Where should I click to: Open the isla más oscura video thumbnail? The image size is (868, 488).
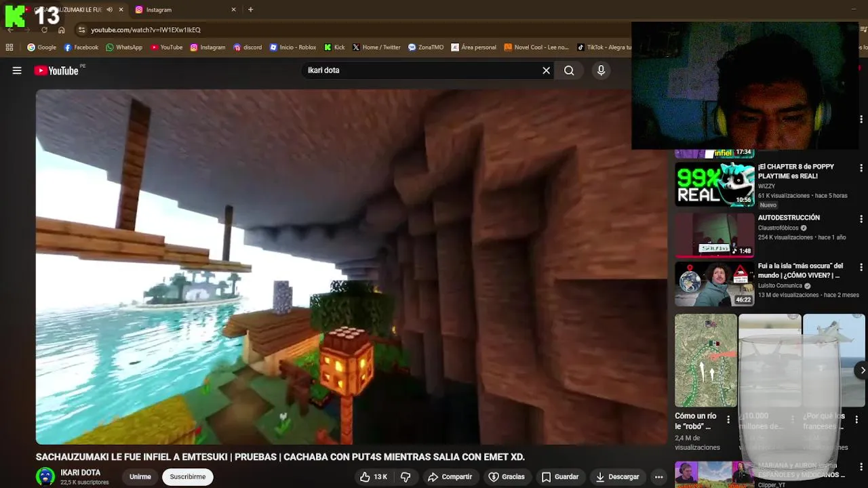click(x=714, y=284)
